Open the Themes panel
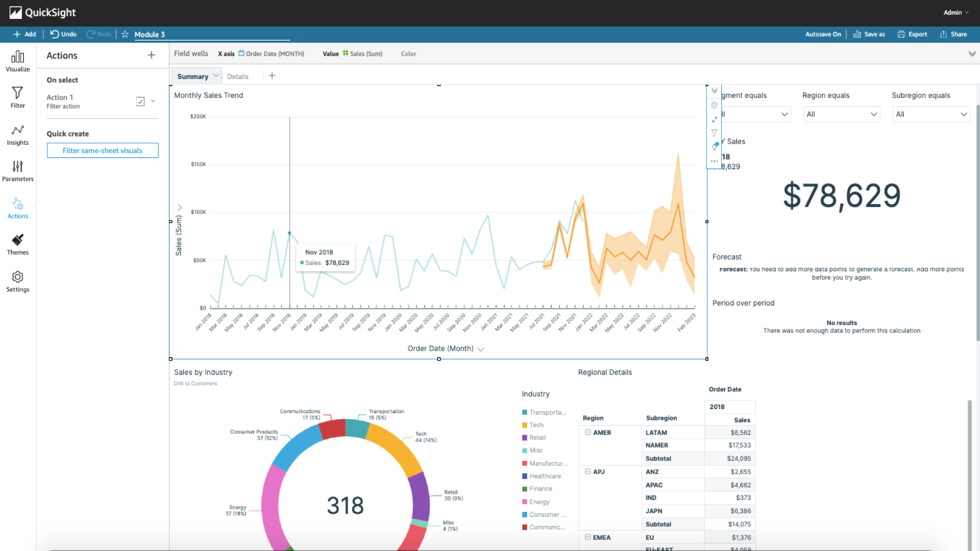The image size is (980, 551). tap(17, 245)
